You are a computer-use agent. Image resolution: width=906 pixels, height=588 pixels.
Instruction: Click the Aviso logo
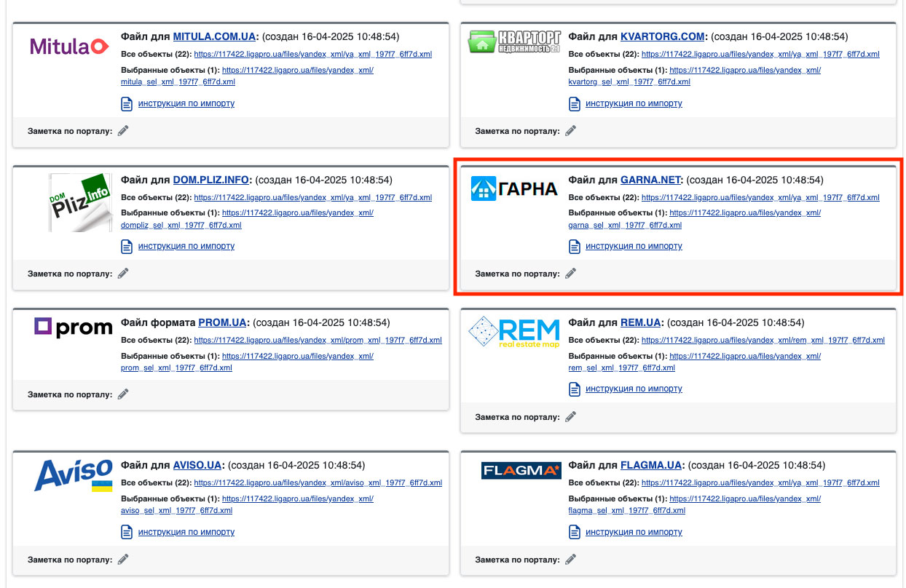(74, 475)
